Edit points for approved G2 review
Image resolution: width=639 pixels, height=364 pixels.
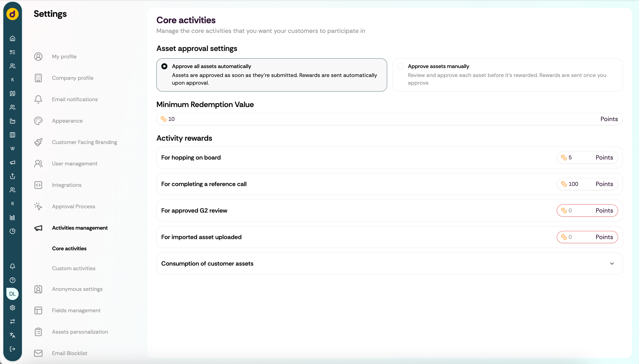pos(587,211)
